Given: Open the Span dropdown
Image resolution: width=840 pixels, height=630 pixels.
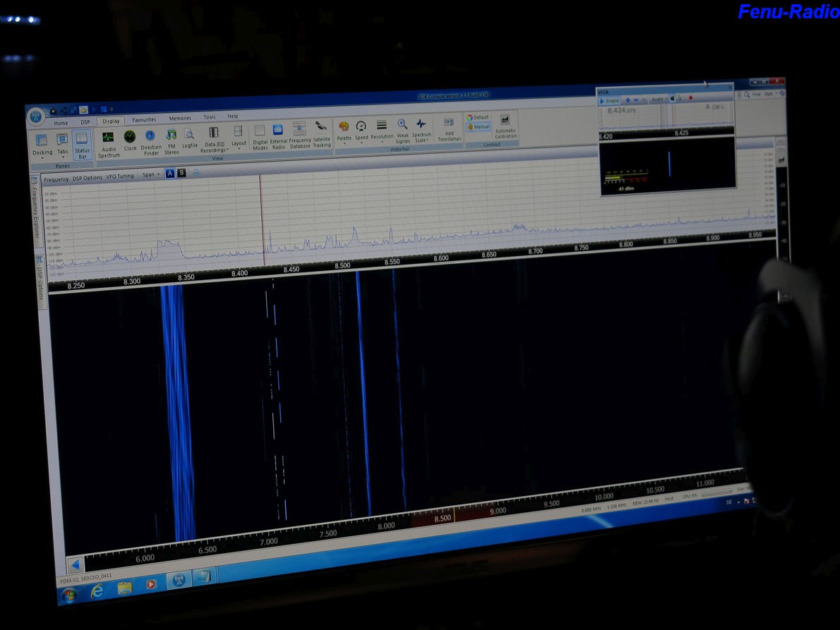Looking at the screenshot, I should (x=150, y=174).
